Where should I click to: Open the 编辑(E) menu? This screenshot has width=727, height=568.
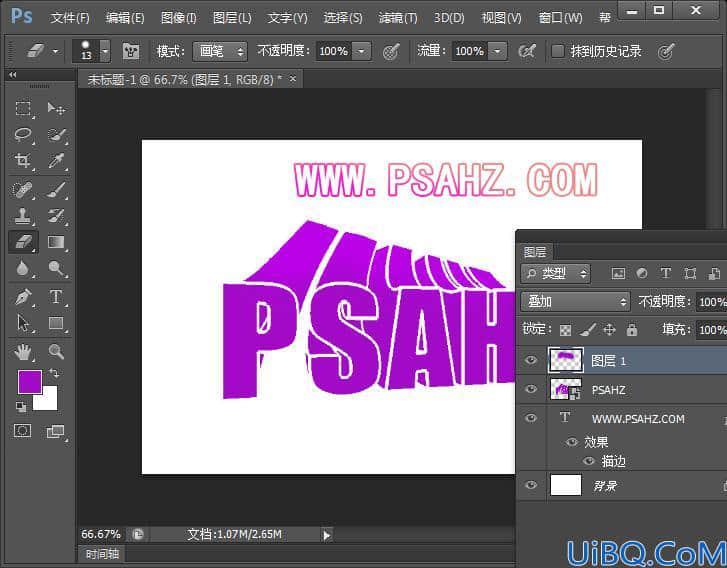[125, 18]
